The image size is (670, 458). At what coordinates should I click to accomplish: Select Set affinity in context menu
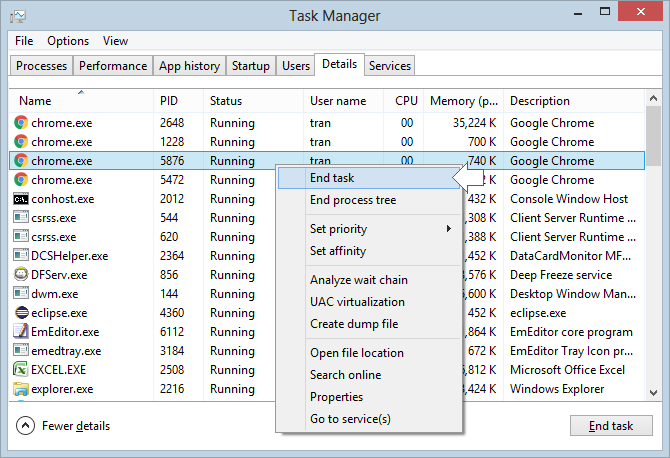pos(370,251)
